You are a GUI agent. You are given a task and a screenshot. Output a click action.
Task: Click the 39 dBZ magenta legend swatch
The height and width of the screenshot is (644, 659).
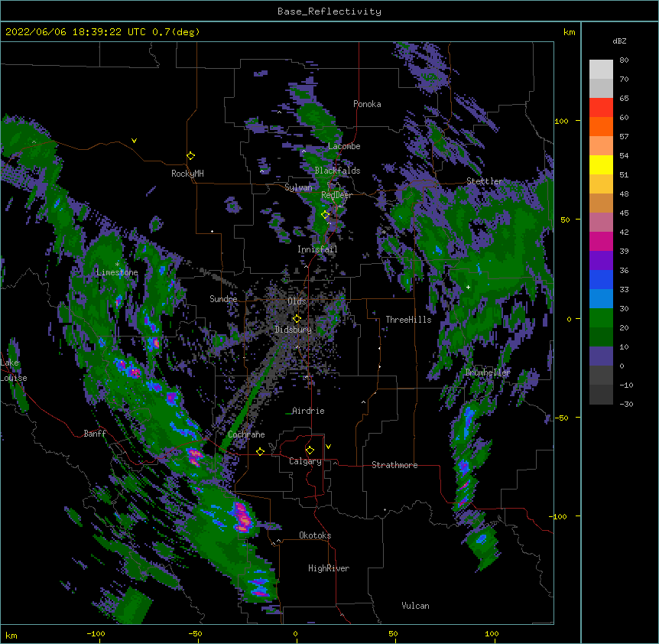coord(601,241)
